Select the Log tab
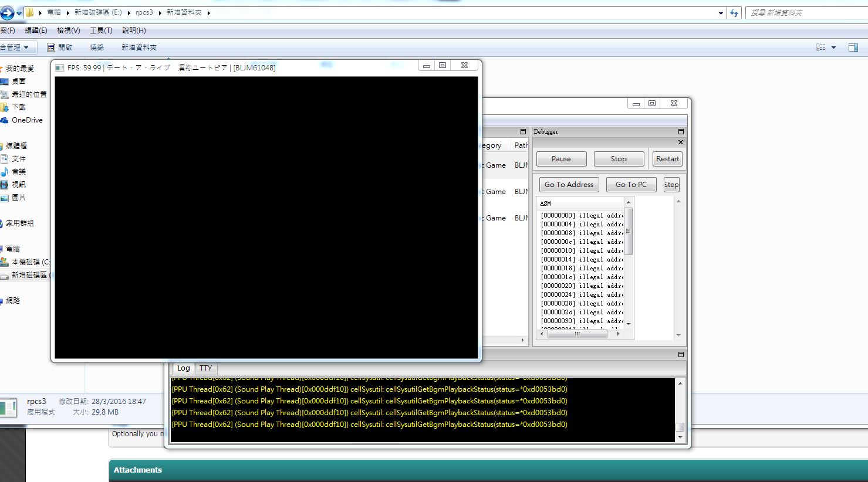The image size is (868, 482). click(x=184, y=368)
